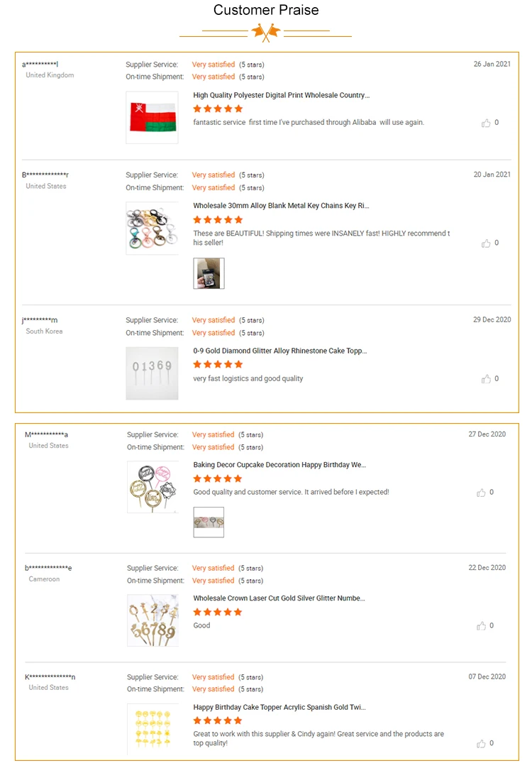Image resolution: width=532 pixels, height=768 pixels.
Task: Open High Quality Polyester Digital Print link
Action: 281,95
